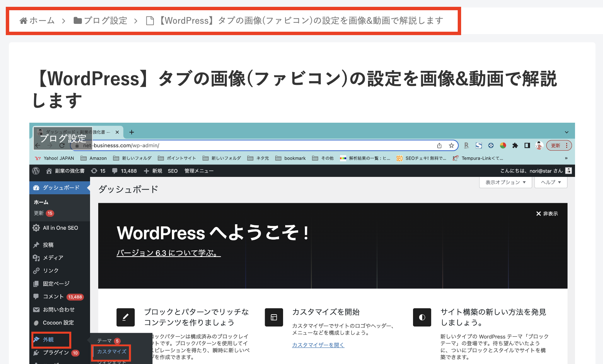Click the pencil icon beside ブロックとパターン heading
Screen dimensions: 603x364
click(126, 317)
